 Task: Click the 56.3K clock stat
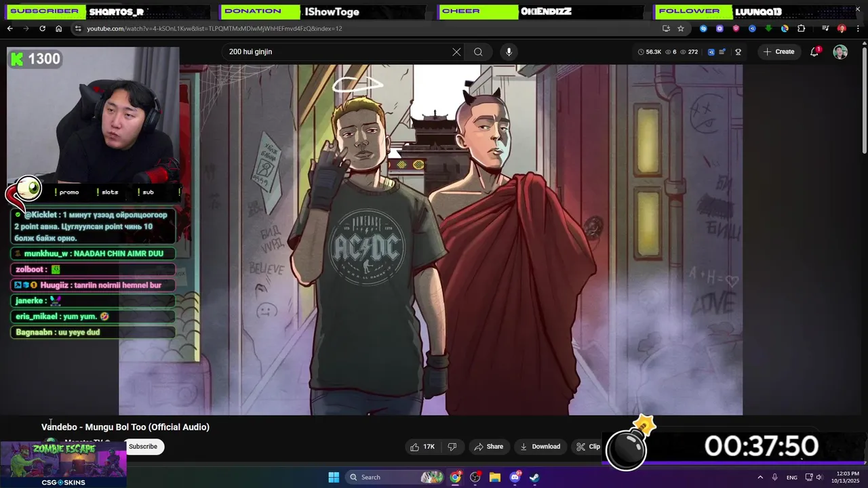click(x=650, y=52)
